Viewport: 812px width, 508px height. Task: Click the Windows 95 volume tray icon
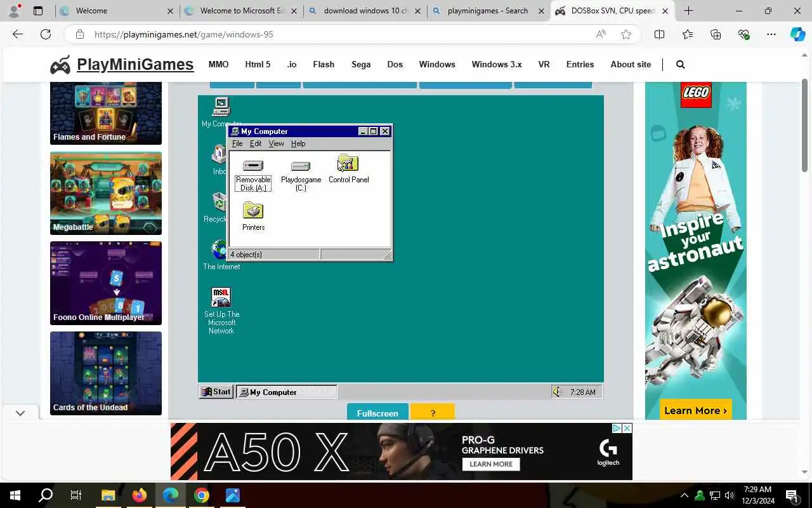point(558,392)
